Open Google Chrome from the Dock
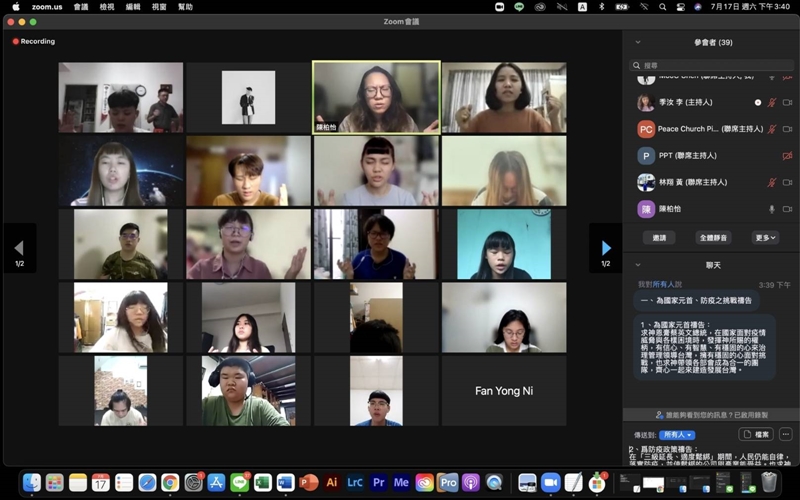The image size is (800, 500). coord(170,482)
